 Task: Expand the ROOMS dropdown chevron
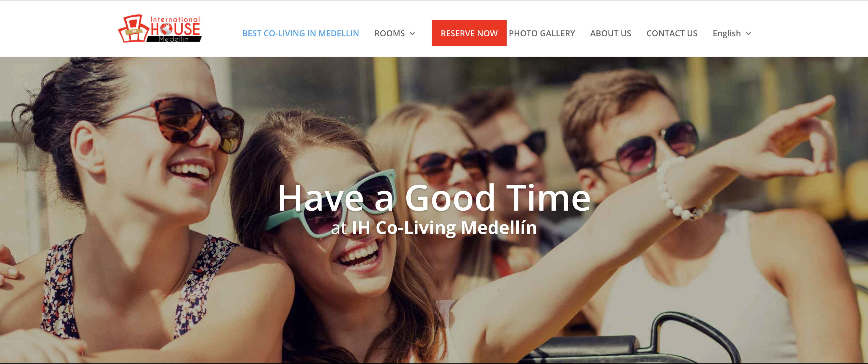412,34
